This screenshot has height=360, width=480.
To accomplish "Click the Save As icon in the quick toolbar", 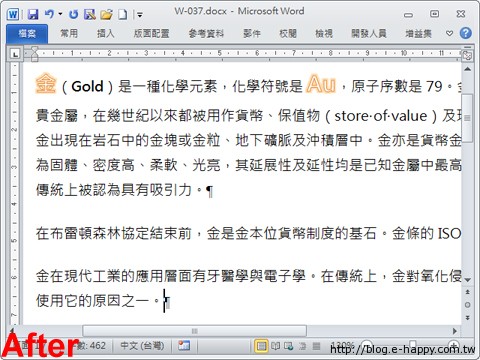I will point(90,14).
